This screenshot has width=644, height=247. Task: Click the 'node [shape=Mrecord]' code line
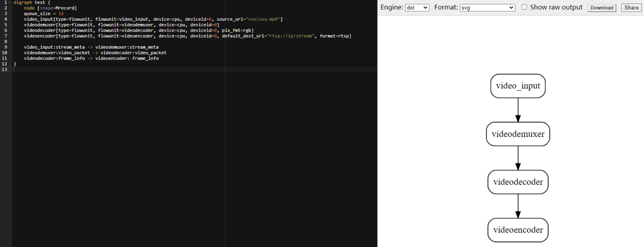tap(50, 8)
